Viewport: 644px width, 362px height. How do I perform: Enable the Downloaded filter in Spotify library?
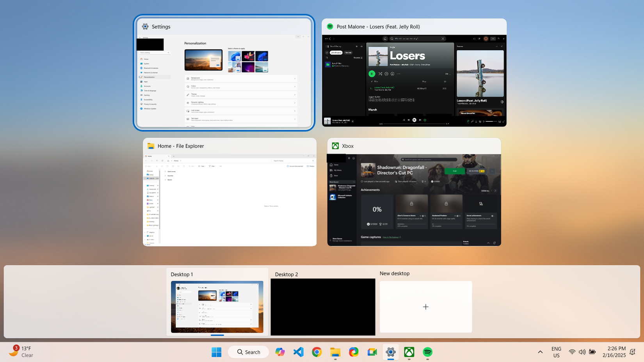336,53
